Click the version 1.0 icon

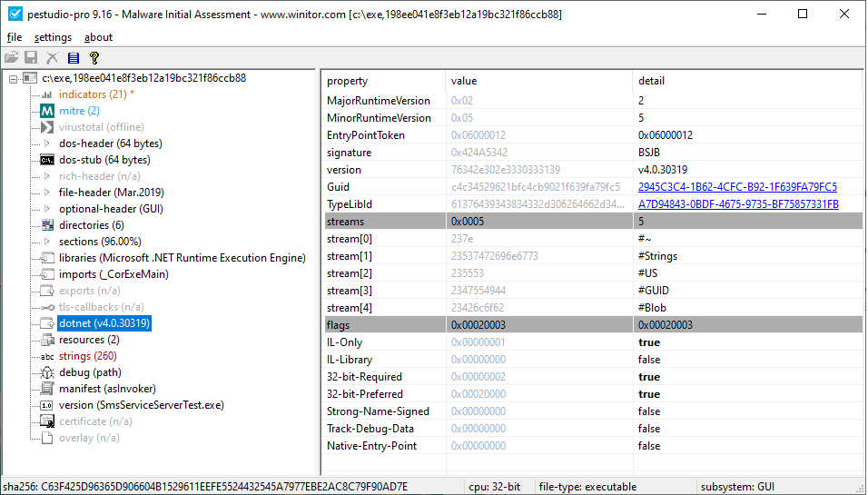pos(47,405)
